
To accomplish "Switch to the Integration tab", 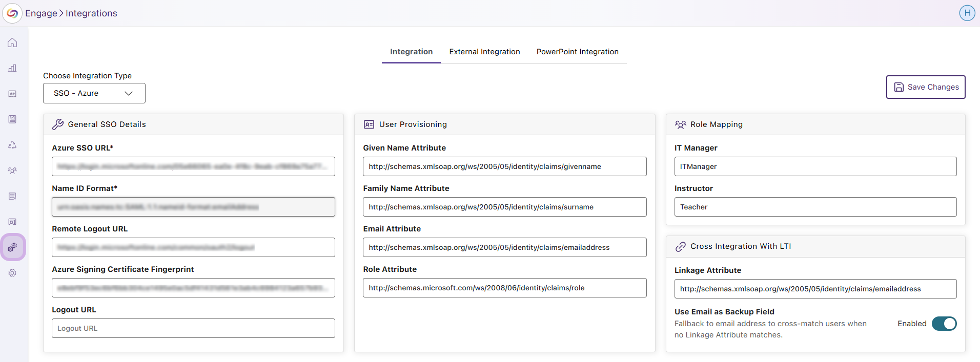I will tap(411, 52).
